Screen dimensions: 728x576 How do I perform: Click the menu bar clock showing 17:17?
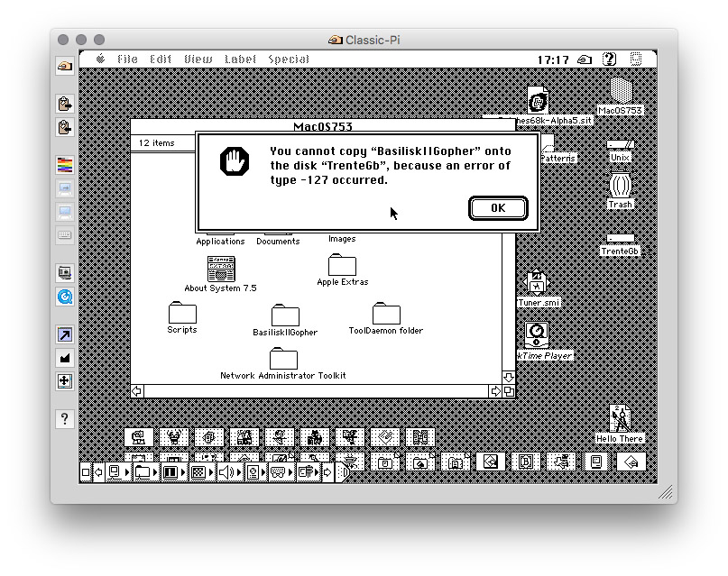pos(553,59)
